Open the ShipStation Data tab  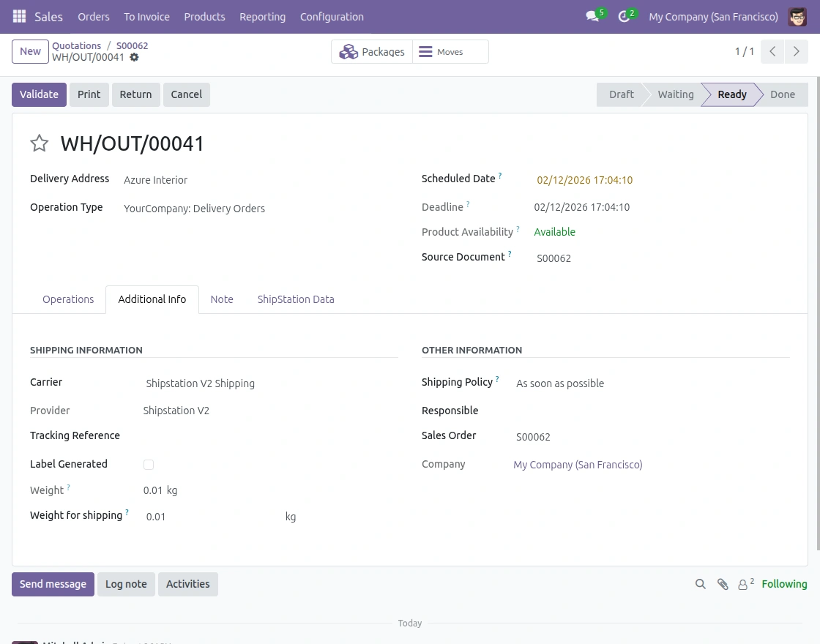tap(296, 299)
